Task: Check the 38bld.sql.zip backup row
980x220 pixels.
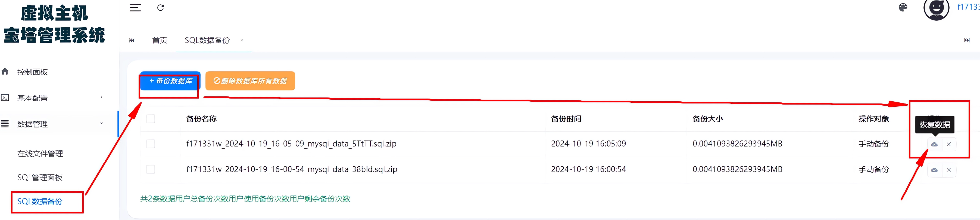Action: coord(151,169)
